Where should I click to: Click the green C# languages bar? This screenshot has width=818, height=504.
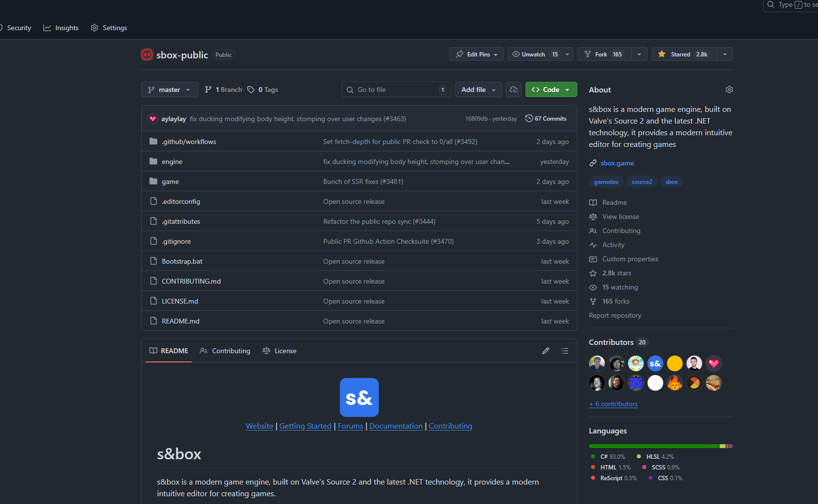click(x=653, y=446)
